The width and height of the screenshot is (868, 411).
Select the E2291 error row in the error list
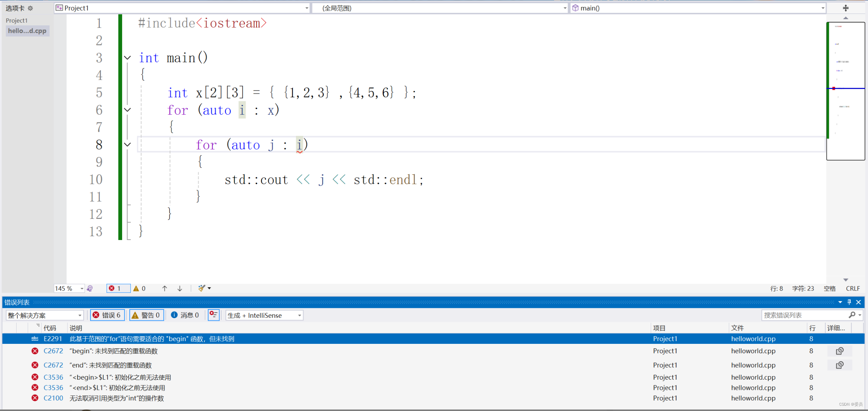(151, 339)
